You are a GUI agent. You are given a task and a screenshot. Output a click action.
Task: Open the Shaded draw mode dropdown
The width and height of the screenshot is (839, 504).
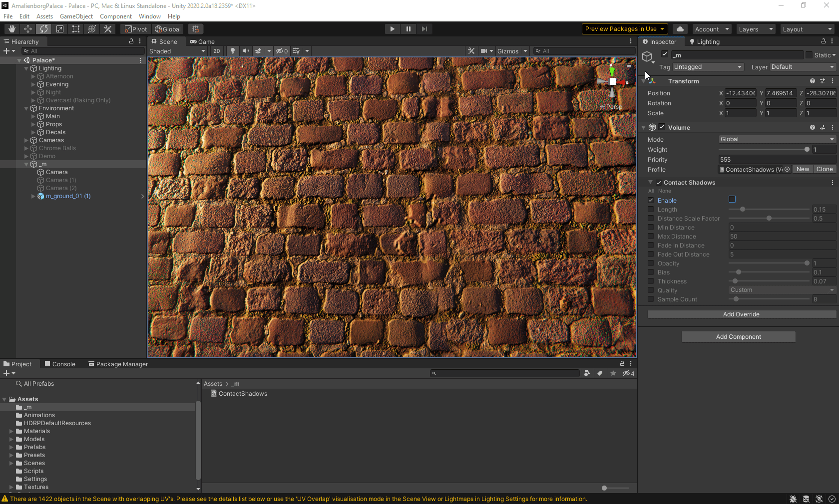[177, 51]
